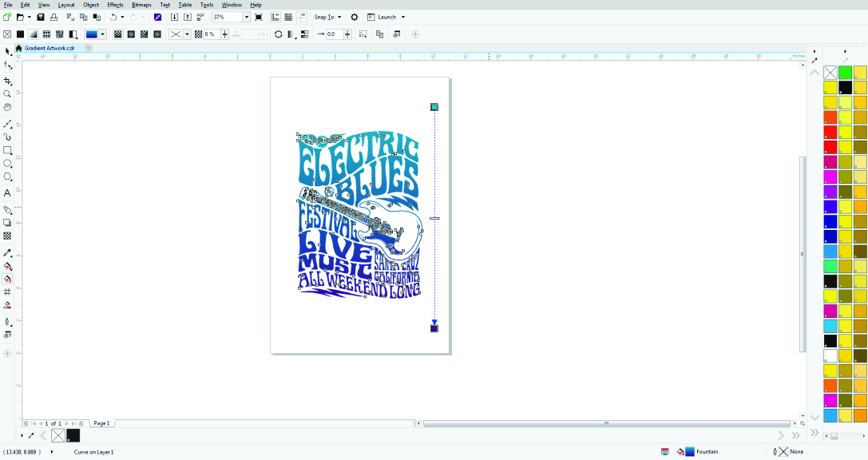This screenshot has width=868, height=460.
Task: Choose Vector pattern fill type
Action: pos(47,34)
